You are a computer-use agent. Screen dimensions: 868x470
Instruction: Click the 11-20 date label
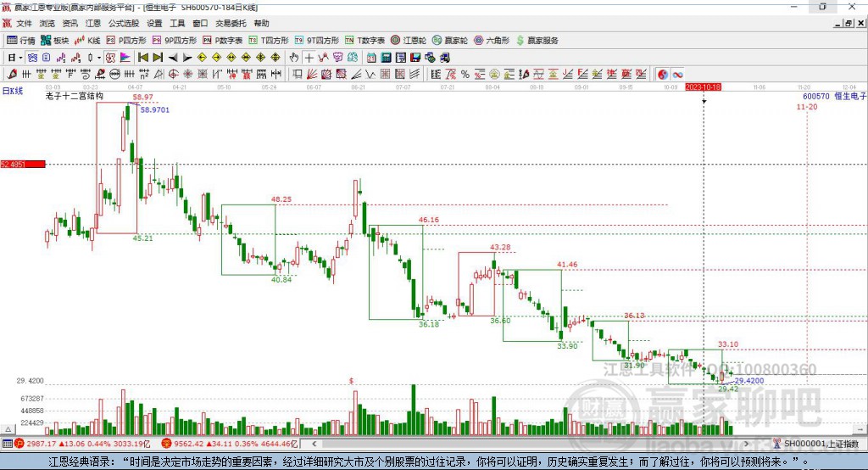tap(807, 106)
